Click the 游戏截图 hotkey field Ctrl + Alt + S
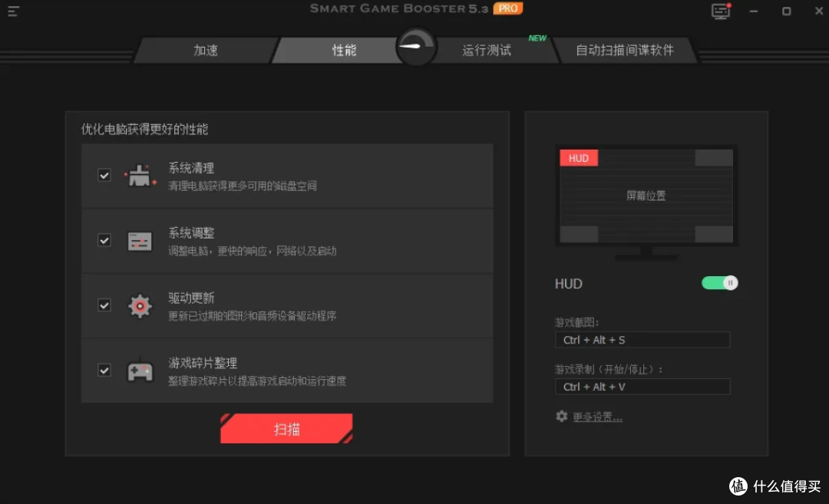This screenshot has height=504, width=829. tap(642, 340)
